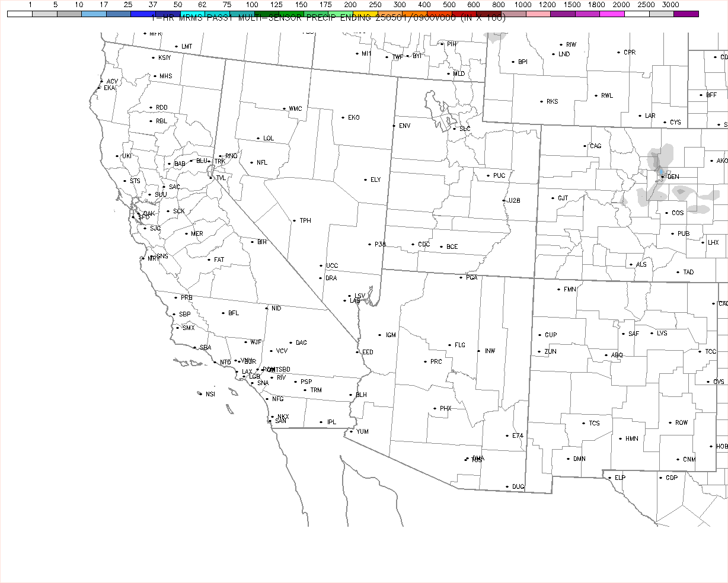Click the IGM station label
The width and height of the screenshot is (728, 583).
click(391, 335)
